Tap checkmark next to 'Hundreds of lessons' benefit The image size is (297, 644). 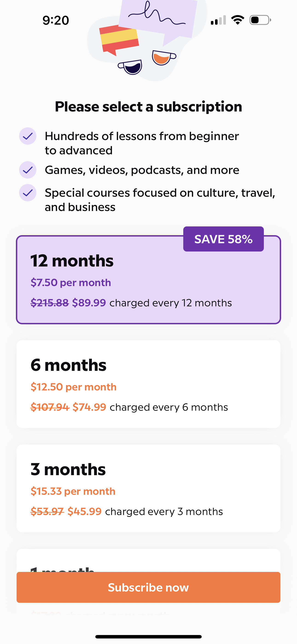[28, 136]
